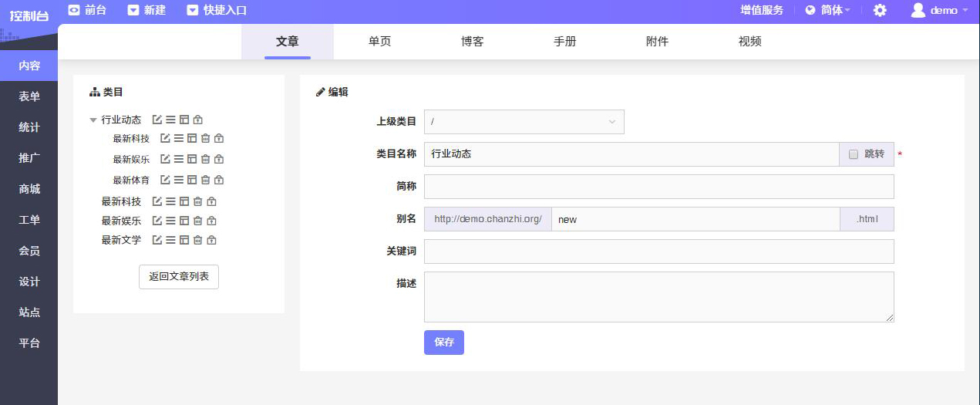Viewport: 980px width, 405px height.
Task: Open the demo user account menu
Action: coord(939,10)
